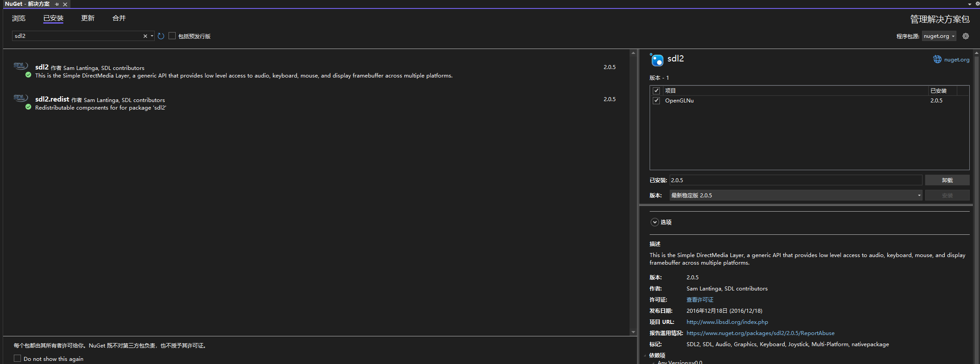Click the blue sdl2 icon in details pane

pyautogui.click(x=657, y=59)
